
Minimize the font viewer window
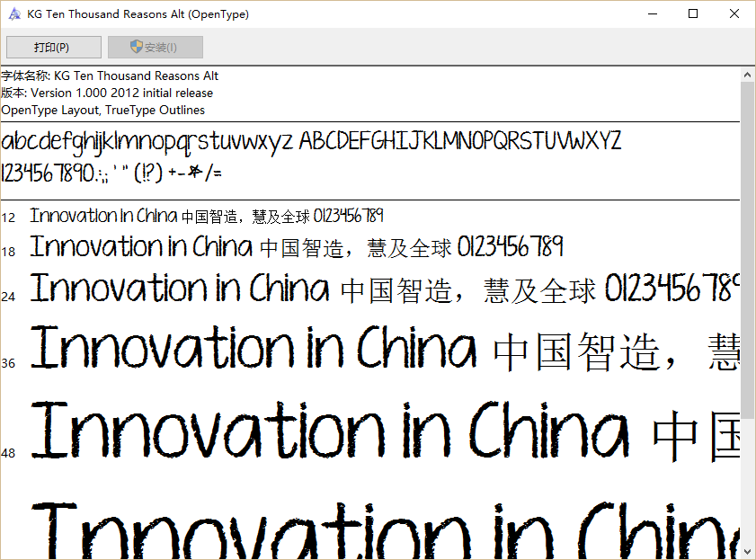(653, 14)
